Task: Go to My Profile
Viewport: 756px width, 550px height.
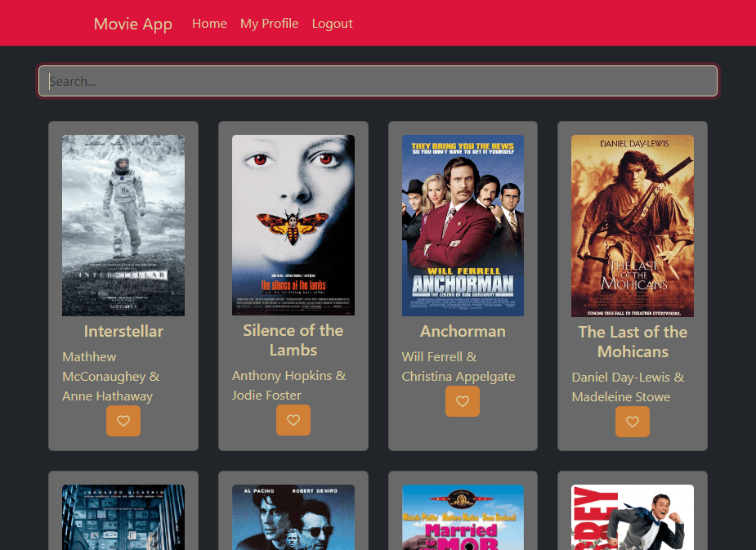Action: point(269,24)
